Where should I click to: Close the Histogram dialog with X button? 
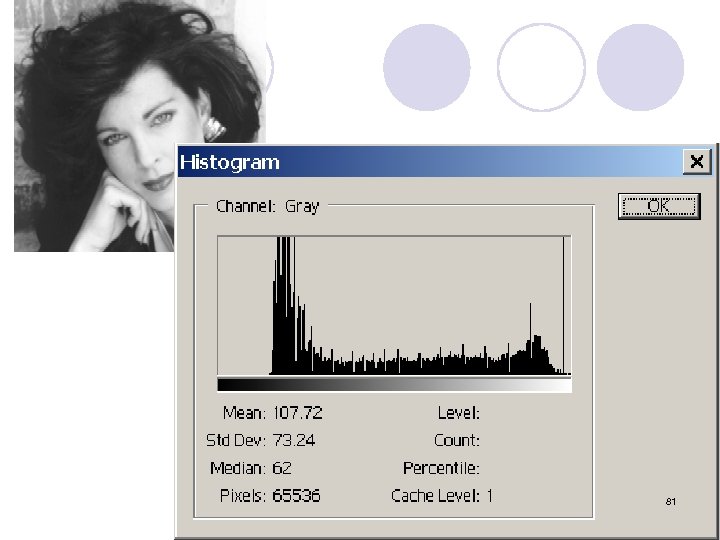click(x=697, y=162)
